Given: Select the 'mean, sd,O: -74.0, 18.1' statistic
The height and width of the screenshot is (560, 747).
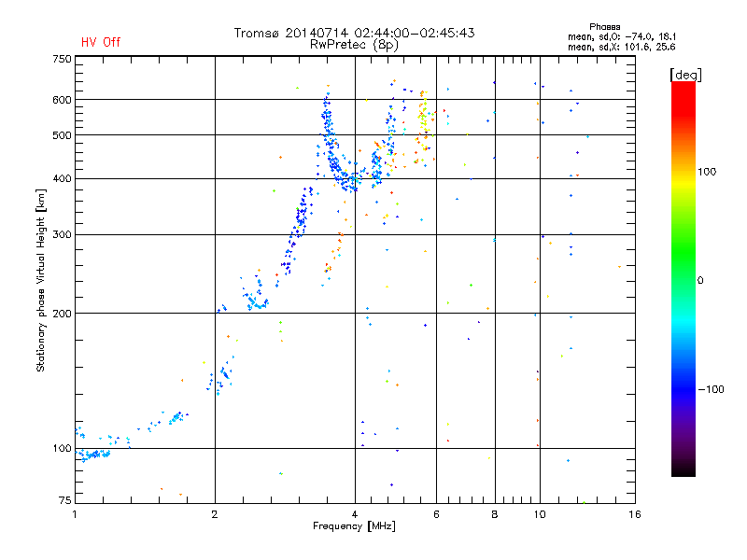Looking at the screenshot, I should coord(622,36).
